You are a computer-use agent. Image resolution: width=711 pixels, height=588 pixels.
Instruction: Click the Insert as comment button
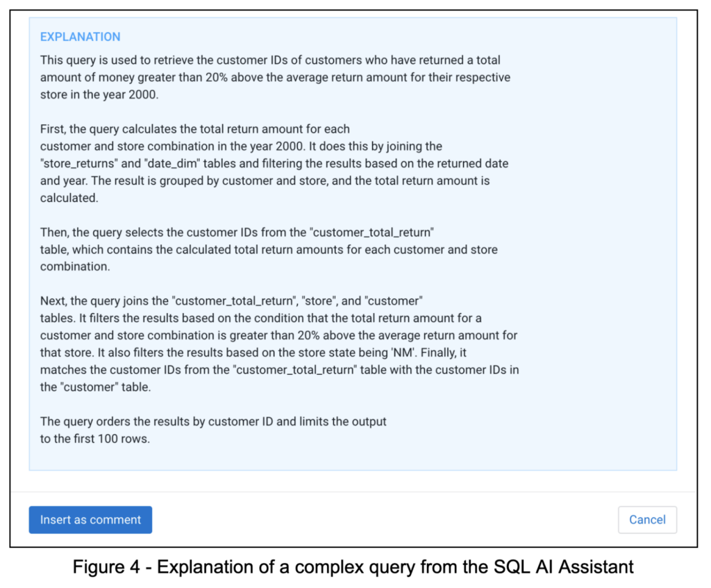pos(90,519)
